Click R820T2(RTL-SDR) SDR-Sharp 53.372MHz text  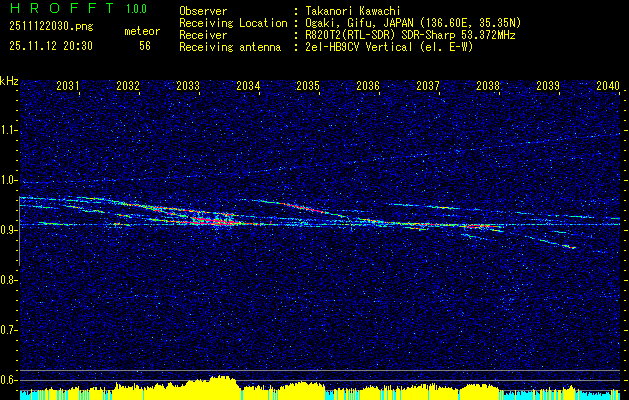pos(410,35)
